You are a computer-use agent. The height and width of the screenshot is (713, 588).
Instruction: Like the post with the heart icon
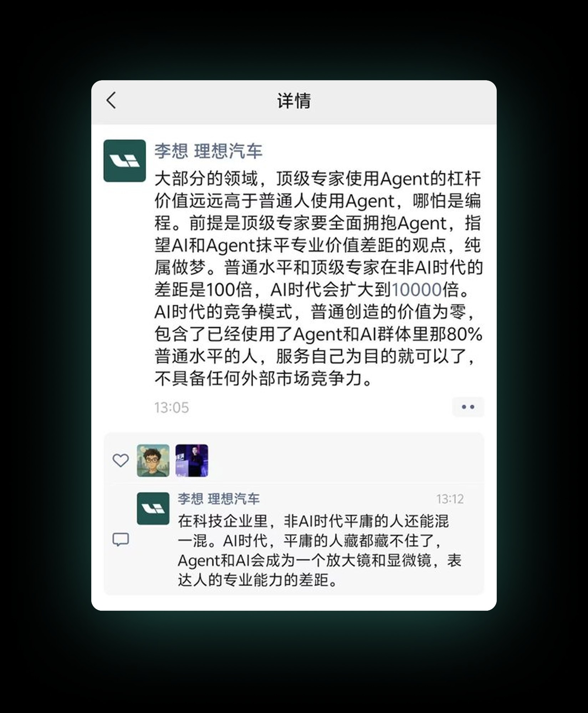(x=121, y=460)
